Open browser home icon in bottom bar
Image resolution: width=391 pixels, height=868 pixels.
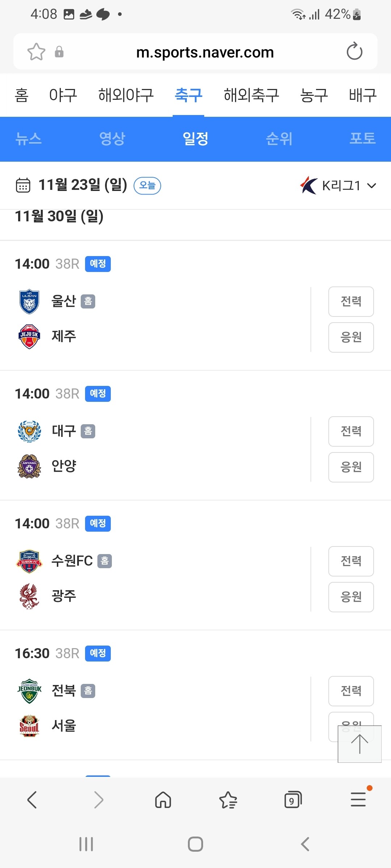tap(163, 800)
